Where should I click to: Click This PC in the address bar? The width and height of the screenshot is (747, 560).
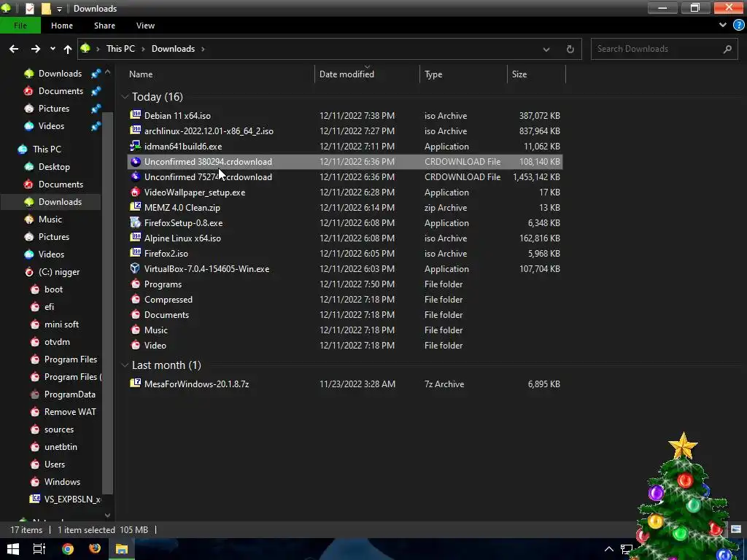pos(120,49)
